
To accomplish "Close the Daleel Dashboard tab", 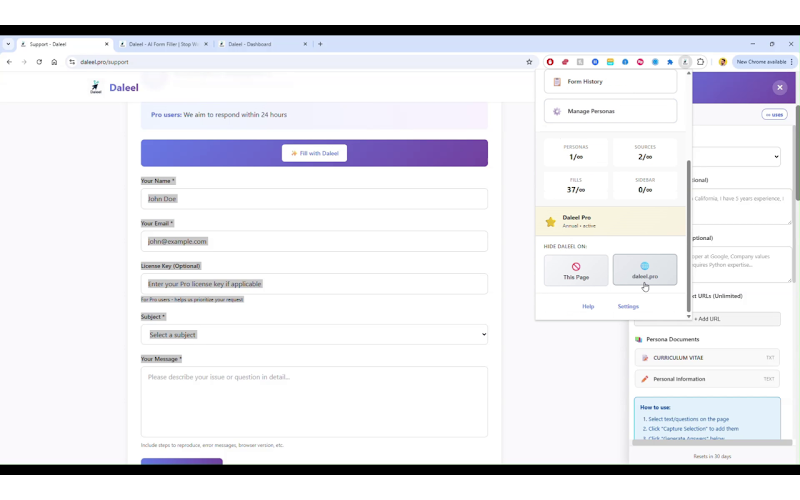I will coord(305,44).
